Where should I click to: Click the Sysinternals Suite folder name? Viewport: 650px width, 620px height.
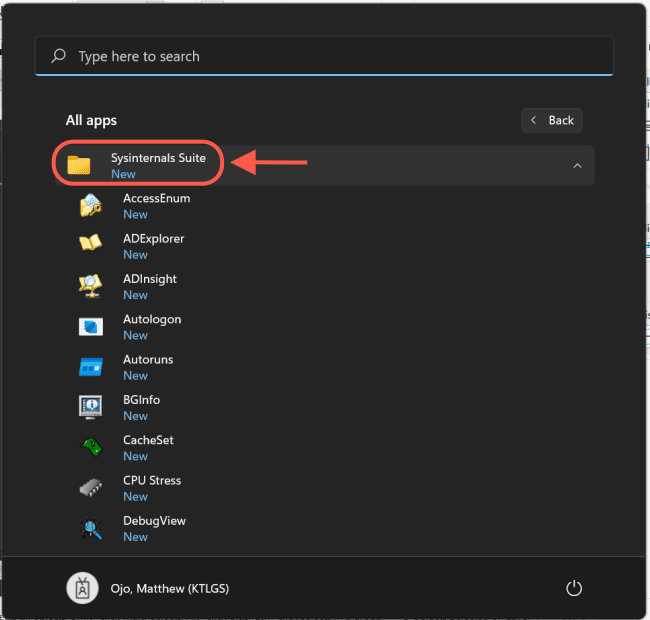(158, 158)
